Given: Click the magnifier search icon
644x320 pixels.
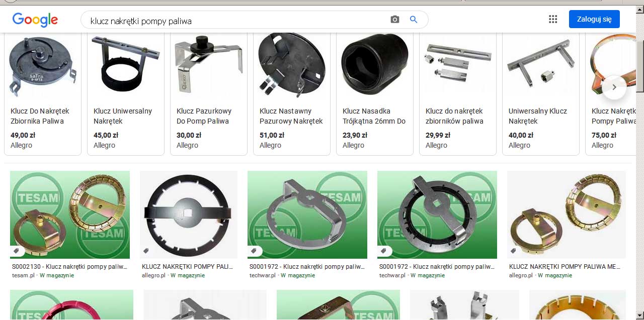Looking at the screenshot, I should pyautogui.click(x=414, y=20).
